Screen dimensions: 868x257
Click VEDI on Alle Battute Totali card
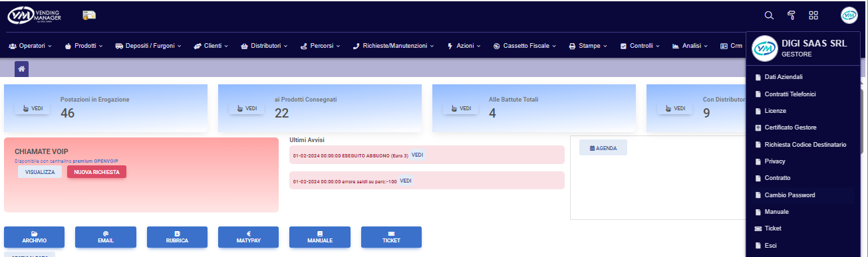[461, 108]
